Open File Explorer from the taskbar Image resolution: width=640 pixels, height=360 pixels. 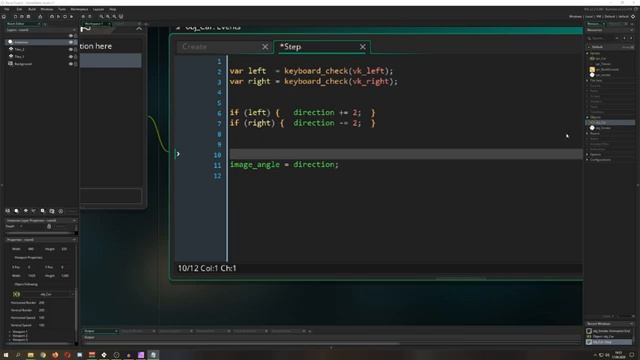(31, 355)
